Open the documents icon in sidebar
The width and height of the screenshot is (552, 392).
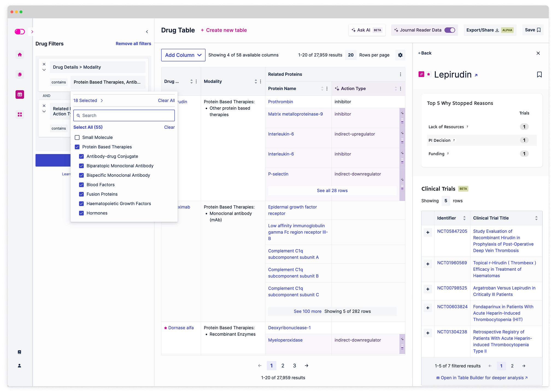[x=20, y=75]
